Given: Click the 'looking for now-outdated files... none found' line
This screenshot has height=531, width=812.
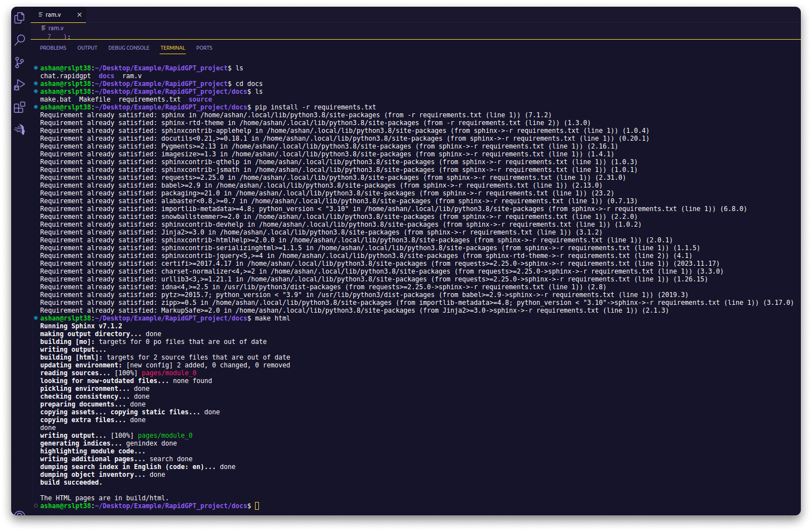Looking at the screenshot, I should point(126,381).
